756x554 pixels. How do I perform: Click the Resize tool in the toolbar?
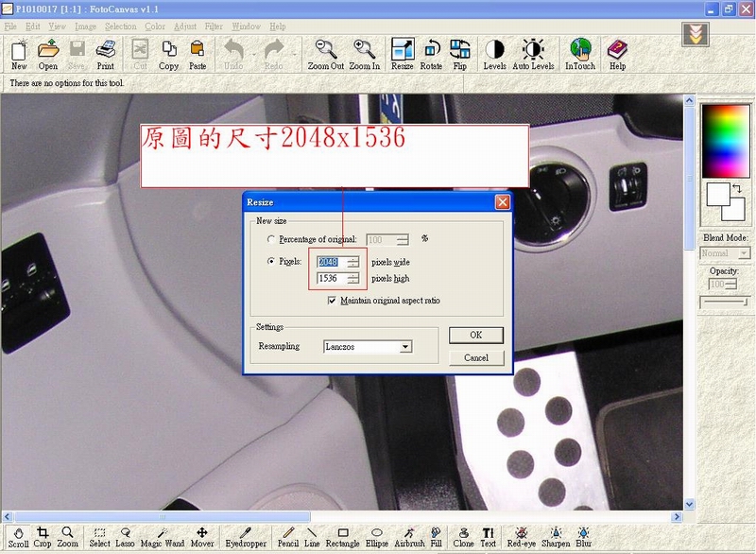coord(403,53)
